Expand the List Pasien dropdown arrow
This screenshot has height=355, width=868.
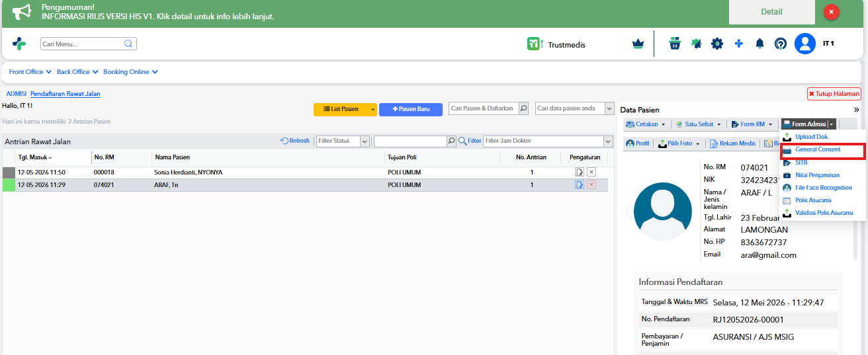(373, 109)
